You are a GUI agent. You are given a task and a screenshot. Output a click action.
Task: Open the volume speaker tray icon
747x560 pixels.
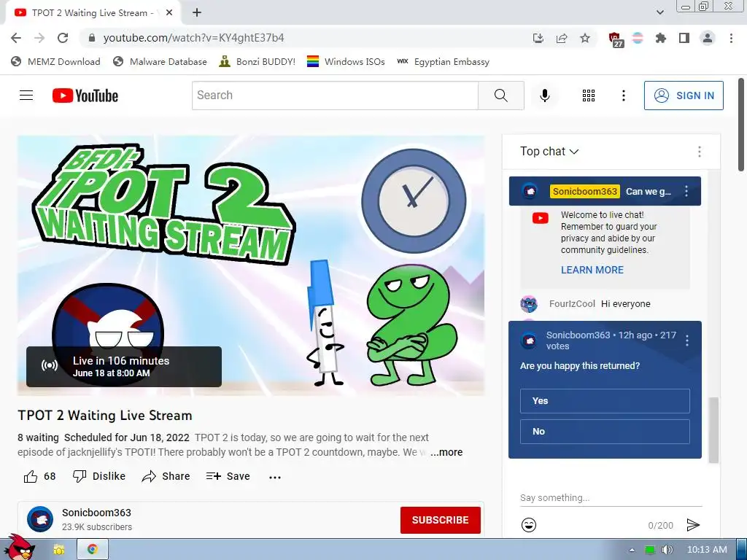coord(667,550)
